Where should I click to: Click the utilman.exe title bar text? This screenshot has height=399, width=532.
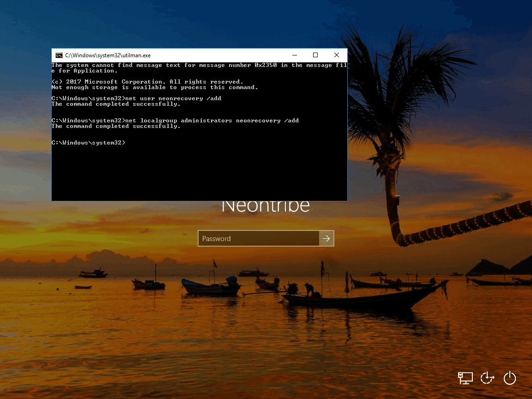(x=108, y=55)
